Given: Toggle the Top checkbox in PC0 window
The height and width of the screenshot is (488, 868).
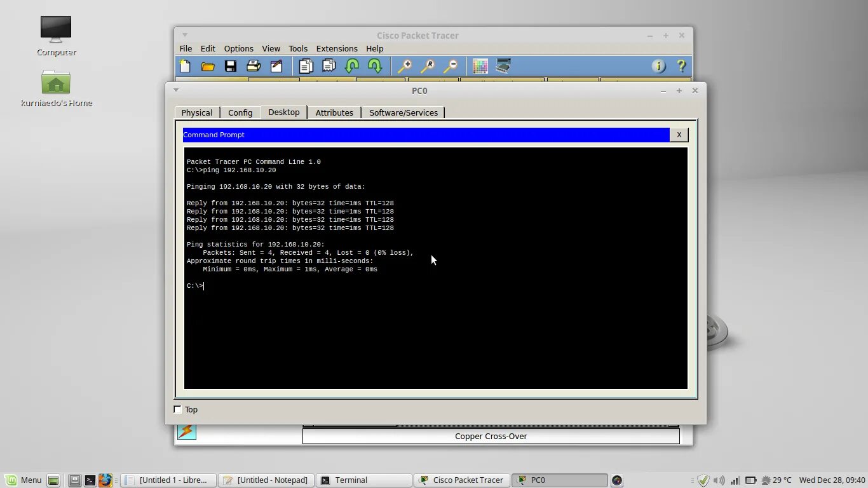Looking at the screenshot, I should tap(178, 410).
